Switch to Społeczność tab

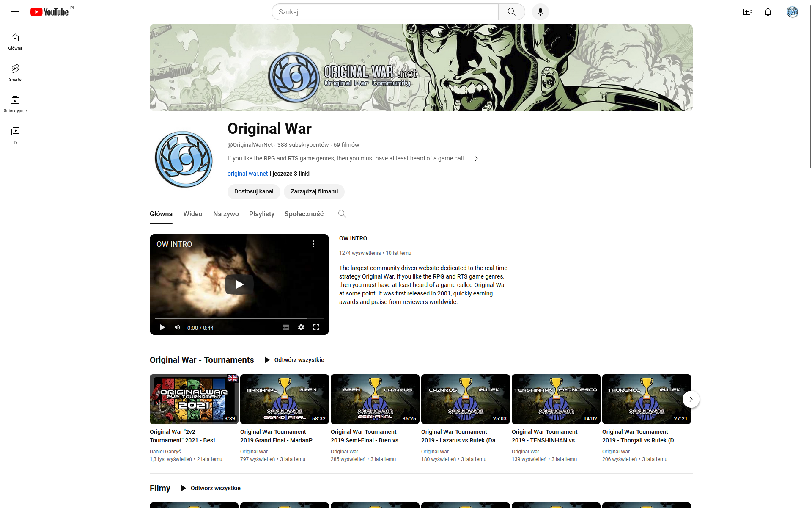tap(304, 214)
